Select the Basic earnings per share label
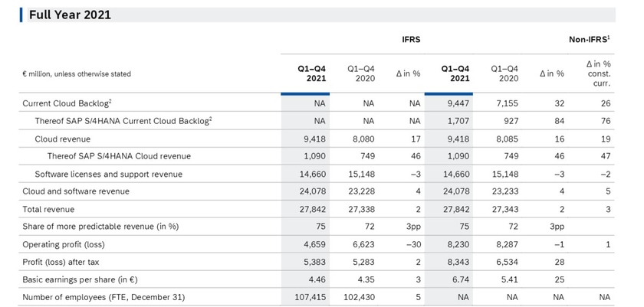This screenshot has width=644, height=307. point(81,279)
